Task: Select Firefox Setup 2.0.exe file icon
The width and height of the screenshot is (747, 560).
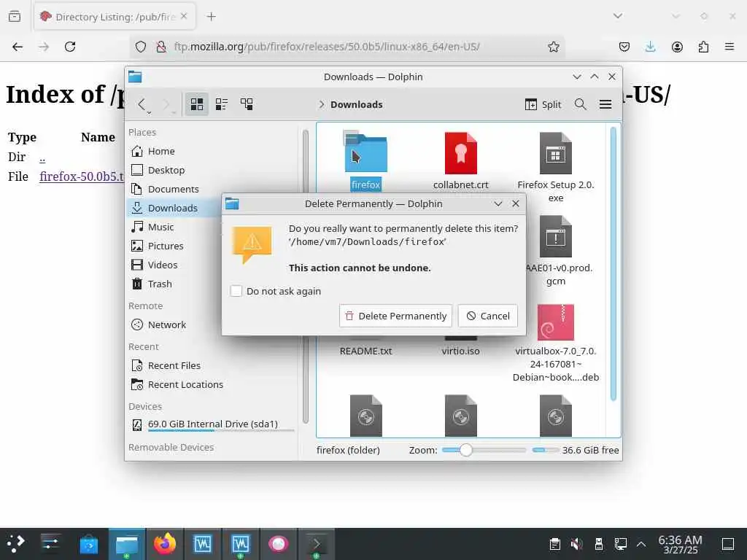Action: [555, 153]
